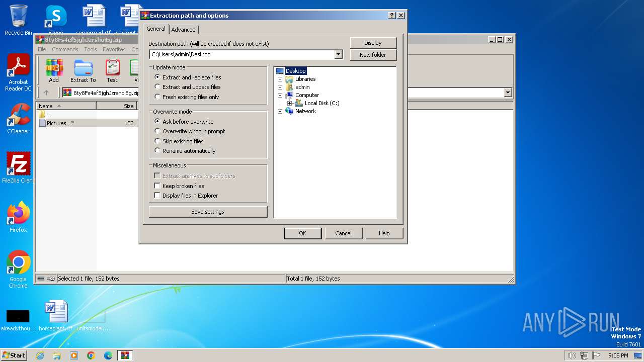The image size is (644, 362).
Task: Open WinRAR address bar dropdown
Action: point(508,93)
